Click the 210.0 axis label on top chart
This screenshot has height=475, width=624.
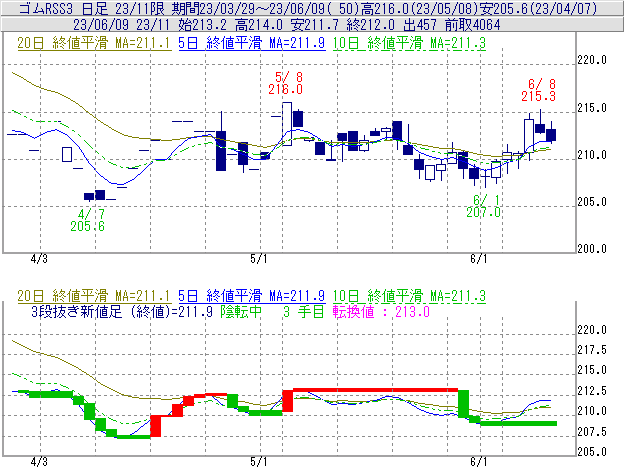pyautogui.click(x=592, y=155)
